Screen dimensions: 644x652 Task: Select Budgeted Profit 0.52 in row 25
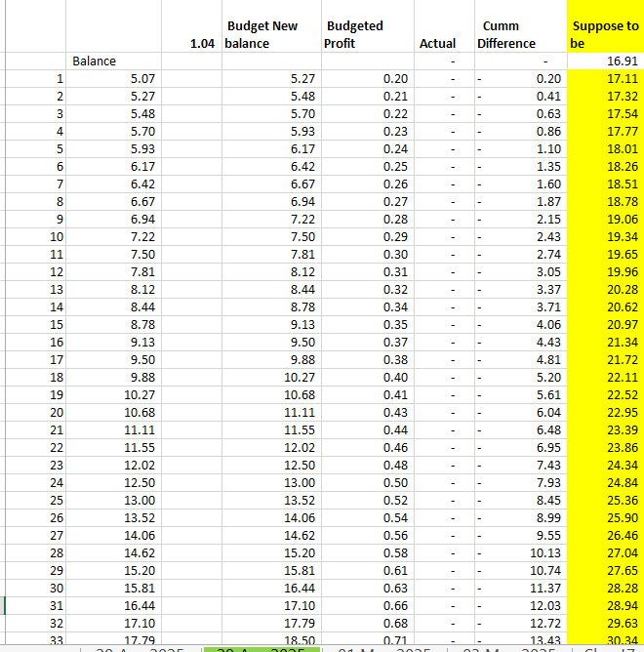368,501
